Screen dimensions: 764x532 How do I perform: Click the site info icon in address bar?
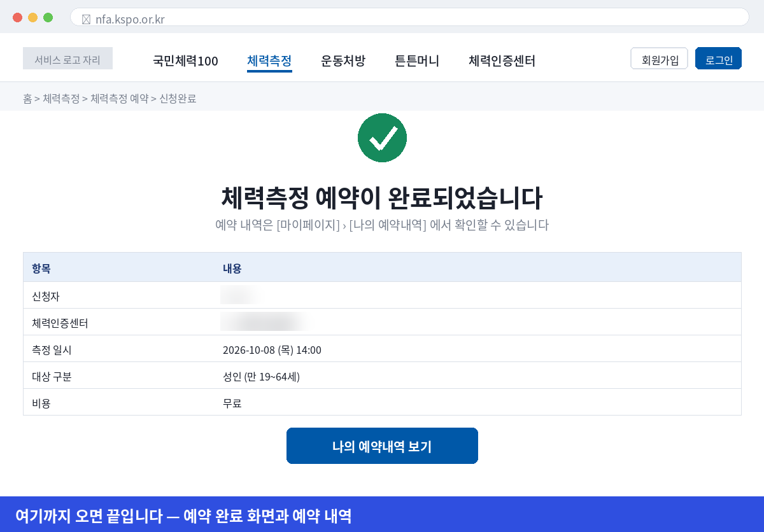(x=87, y=19)
